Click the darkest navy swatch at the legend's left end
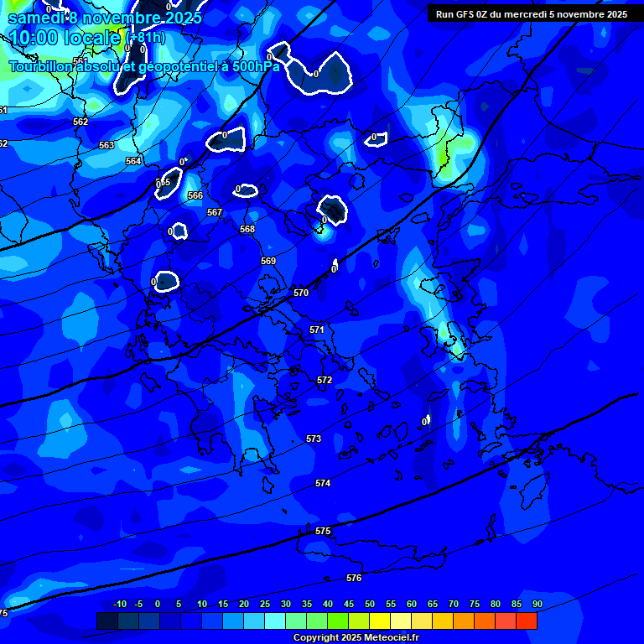The width and height of the screenshot is (644, 644). pyautogui.click(x=107, y=621)
